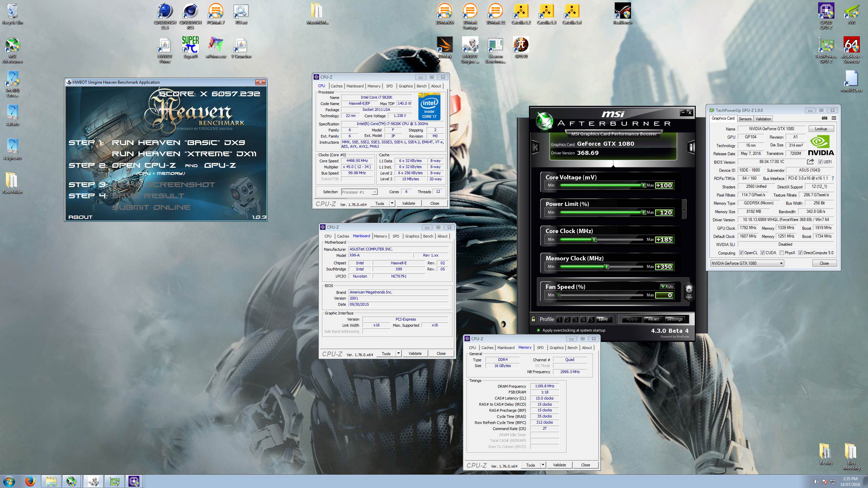
Task: Click the GPU-Z screenshot camera icon
Action: 824,118
